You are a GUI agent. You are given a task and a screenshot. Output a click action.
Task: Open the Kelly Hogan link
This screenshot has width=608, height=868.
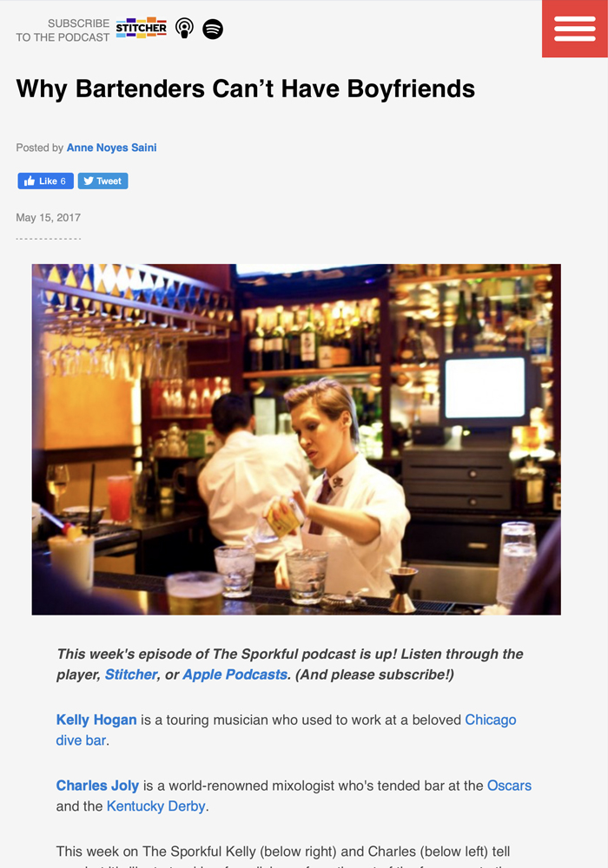(x=96, y=720)
